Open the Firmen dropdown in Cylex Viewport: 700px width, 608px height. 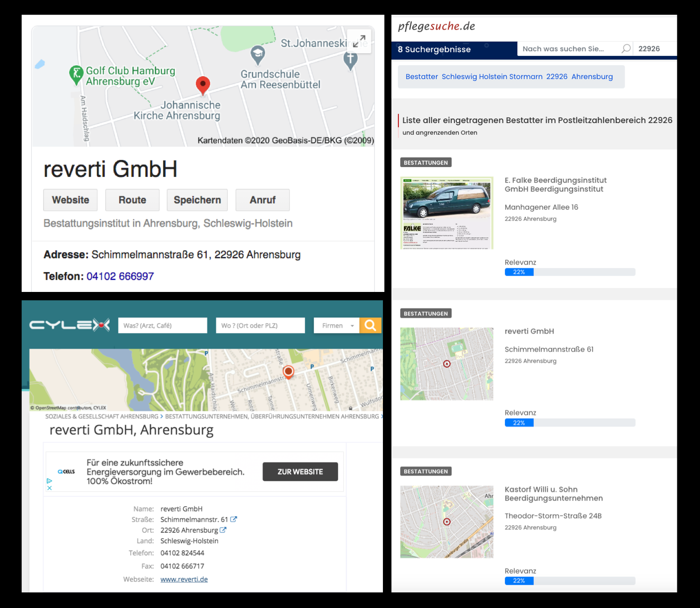[x=337, y=326]
